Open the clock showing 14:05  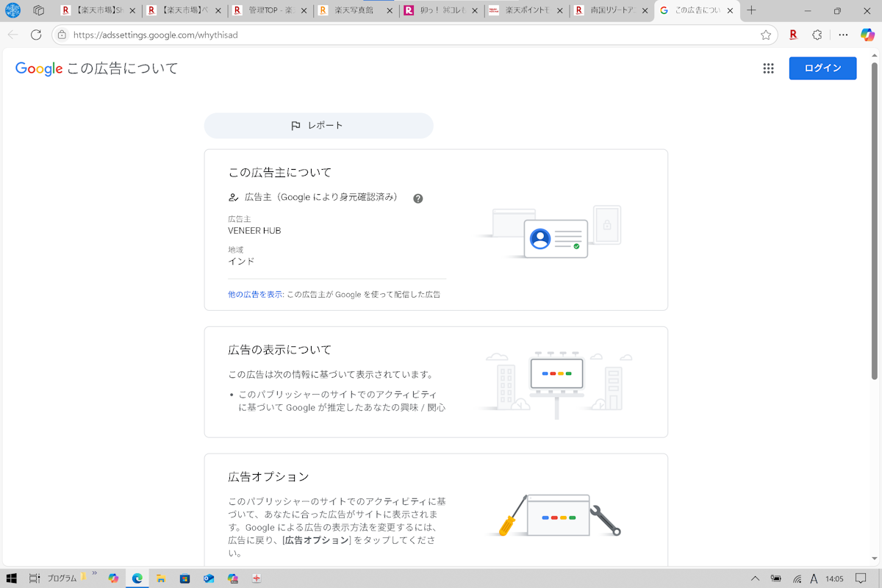click(x=834, y=578)
